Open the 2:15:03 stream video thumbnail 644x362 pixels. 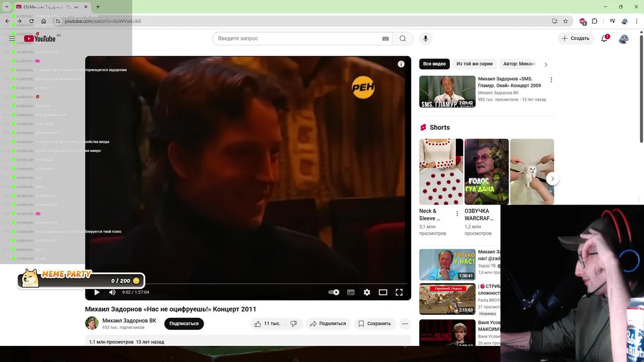click(x=447, y=299)
